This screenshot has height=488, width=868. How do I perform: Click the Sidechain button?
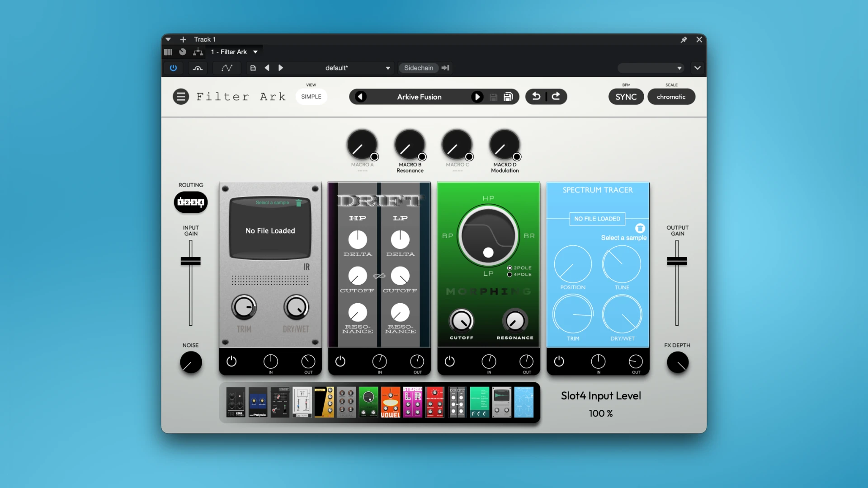[x=419, y=68]
